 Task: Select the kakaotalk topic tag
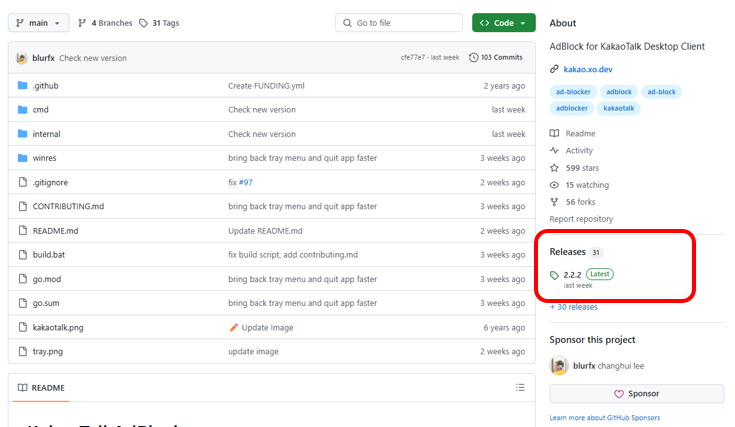point(619,108)
